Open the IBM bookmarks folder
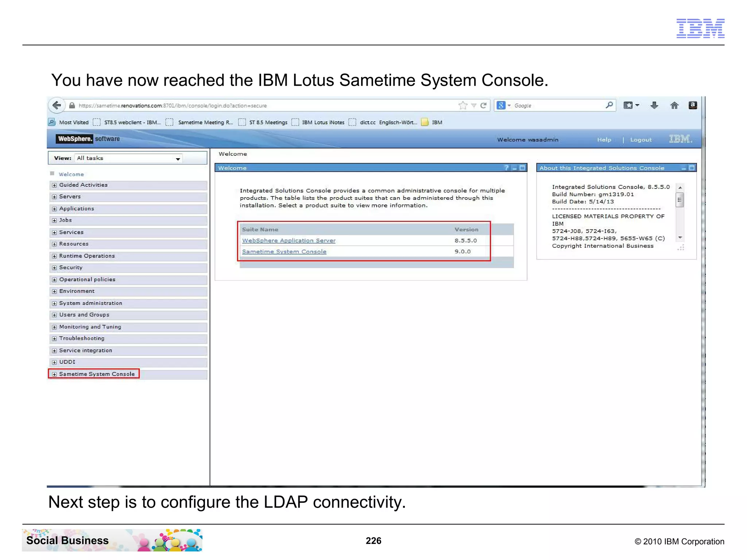 tap(432, 122)
